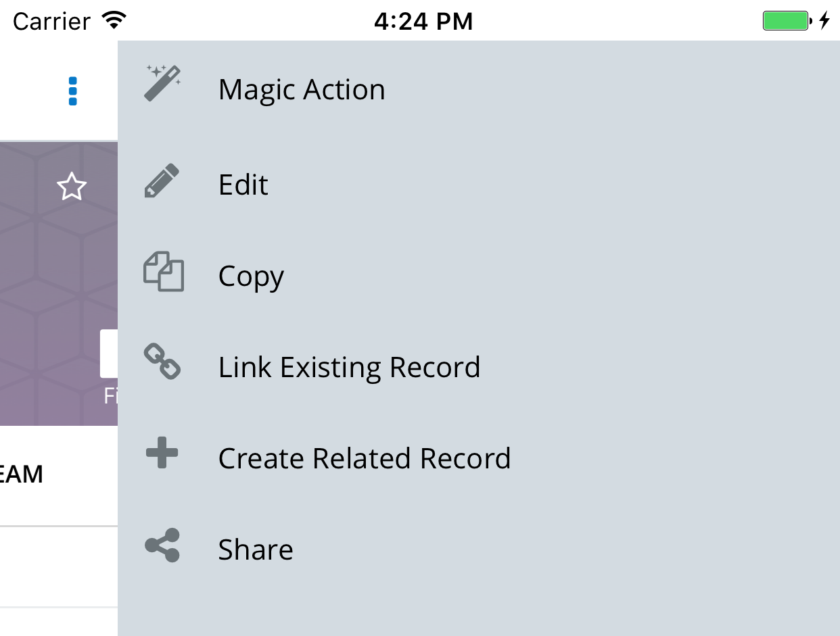840x636 pixels.
Task: Click the share icon
Action: coord(163,545)
